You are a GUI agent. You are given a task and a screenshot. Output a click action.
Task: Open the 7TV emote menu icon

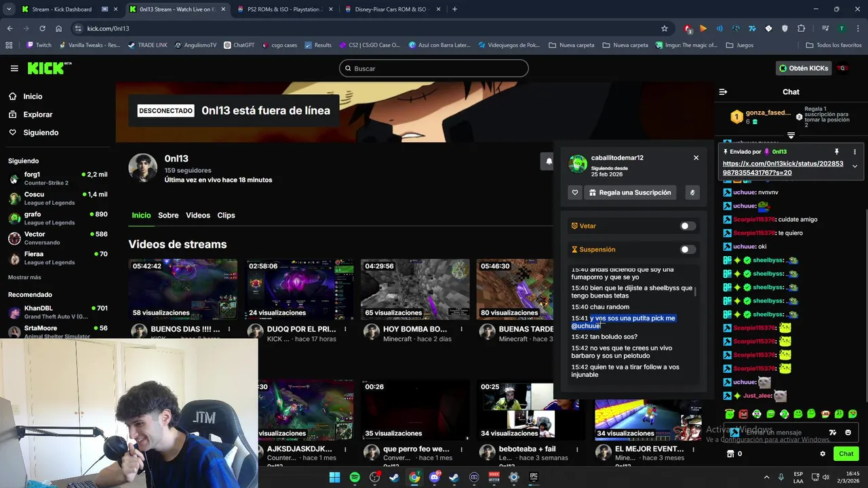coord(833,432)
